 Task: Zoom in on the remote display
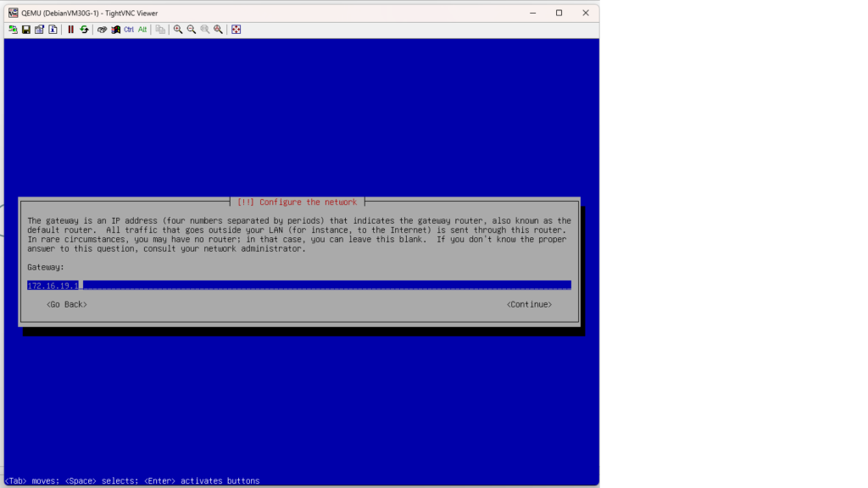pos(178,30)
